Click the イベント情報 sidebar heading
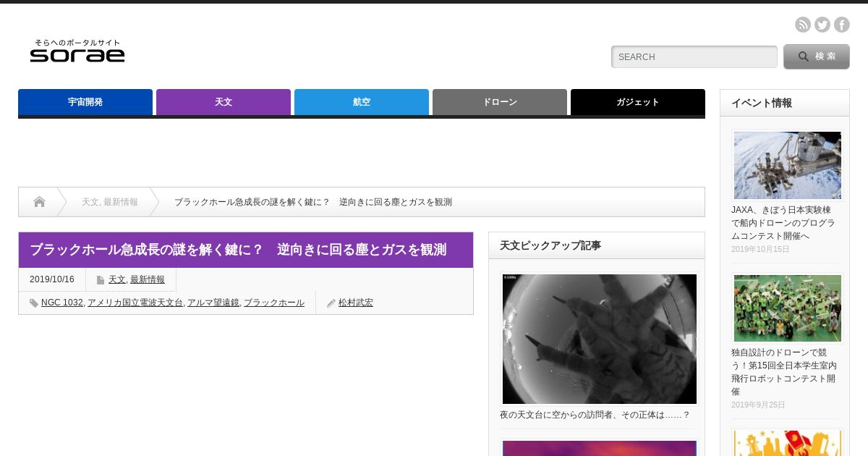The image size is (868, 456). pos(762,103)
